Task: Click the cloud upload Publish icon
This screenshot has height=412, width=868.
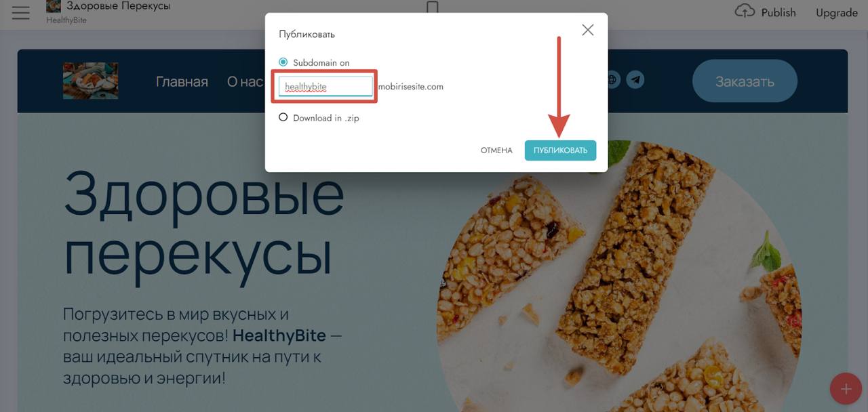Action: [745, 12]
